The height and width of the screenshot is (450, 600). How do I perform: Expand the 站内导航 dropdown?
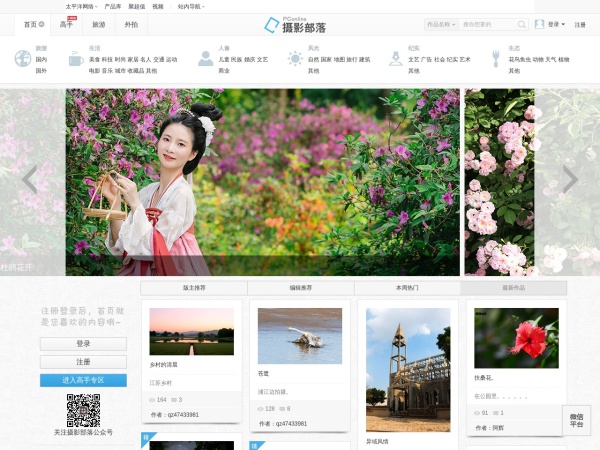point(191,7)
